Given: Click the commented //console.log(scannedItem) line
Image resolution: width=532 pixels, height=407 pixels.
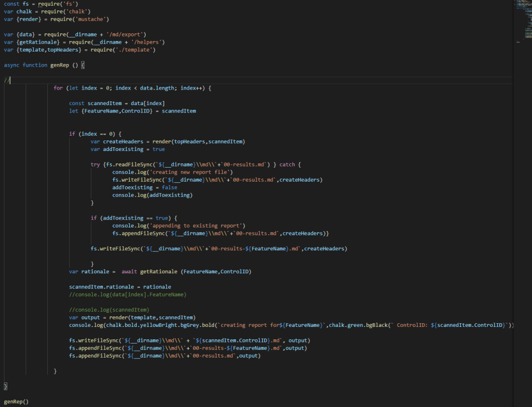Looking at the screenshot, I should click(109, 310).
